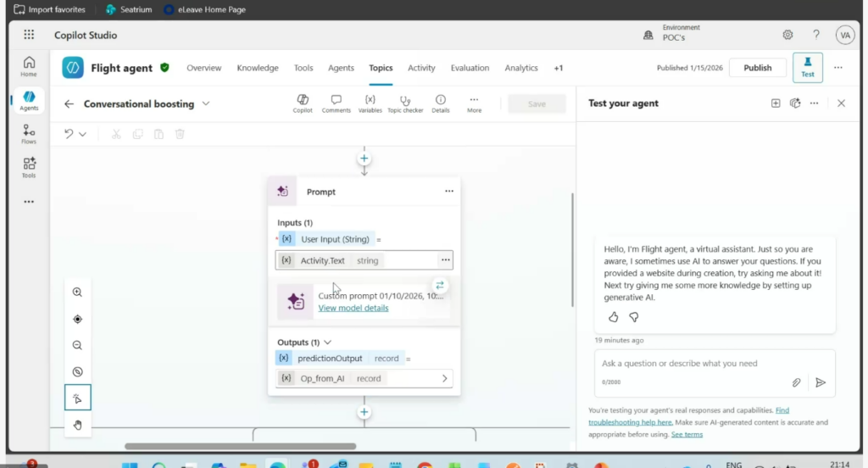
Task: Open the Topic checker tool
Action: point(404,103)
